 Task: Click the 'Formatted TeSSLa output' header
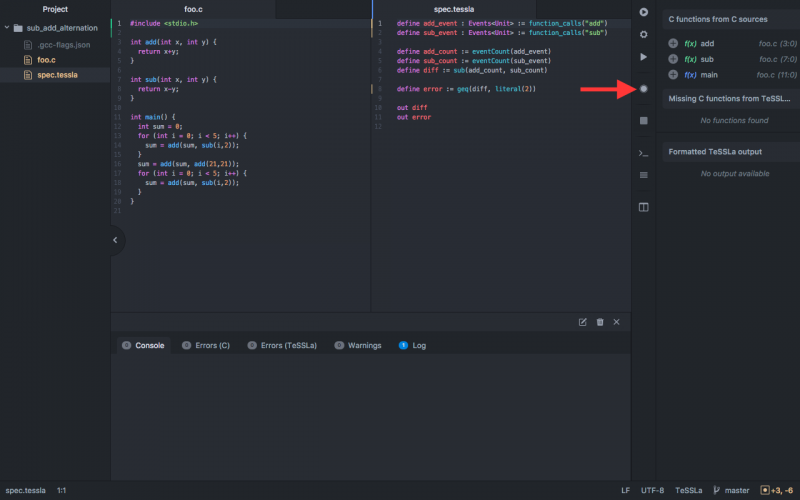pyautogui.click(x=731, y=152)
